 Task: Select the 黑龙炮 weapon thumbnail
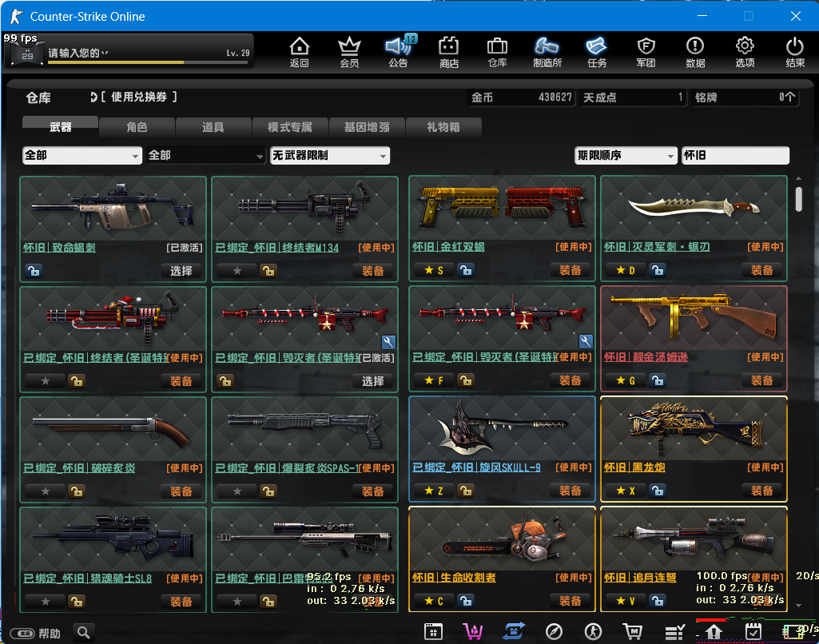coord(694,429)
